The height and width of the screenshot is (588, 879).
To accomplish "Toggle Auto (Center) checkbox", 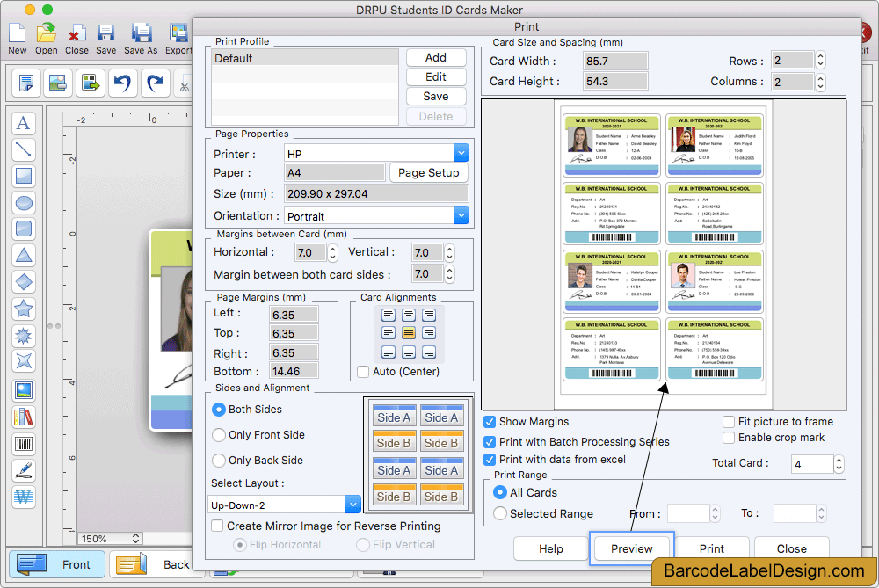I will pos(363,372).
